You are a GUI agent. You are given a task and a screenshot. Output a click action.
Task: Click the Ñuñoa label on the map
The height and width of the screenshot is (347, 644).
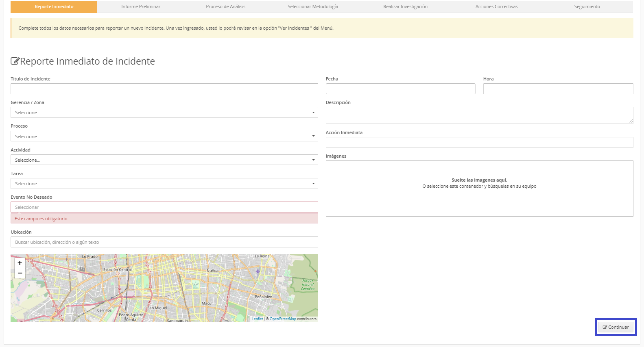click(x=212, y=271)
